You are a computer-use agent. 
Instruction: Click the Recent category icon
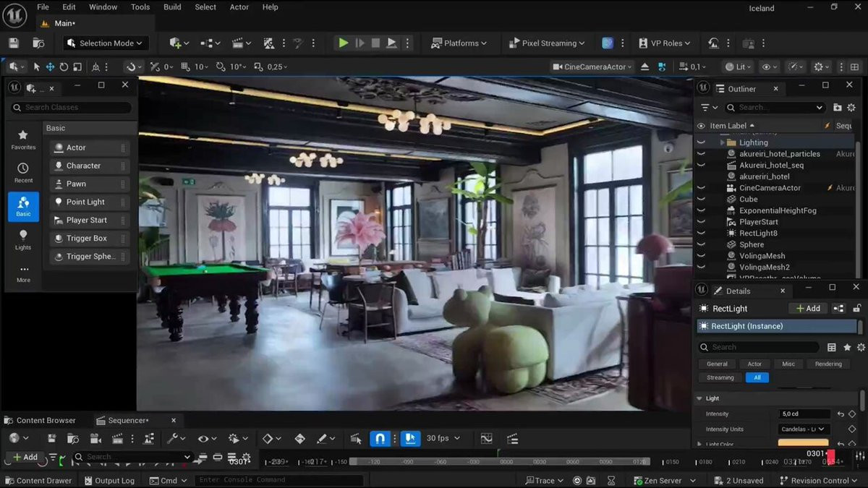23,173
